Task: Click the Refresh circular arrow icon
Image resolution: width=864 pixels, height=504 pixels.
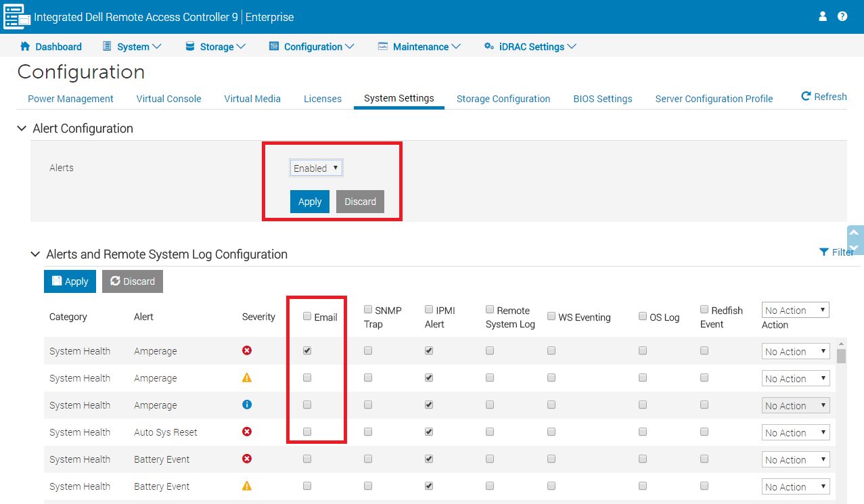Action: (x=806, y=96)
